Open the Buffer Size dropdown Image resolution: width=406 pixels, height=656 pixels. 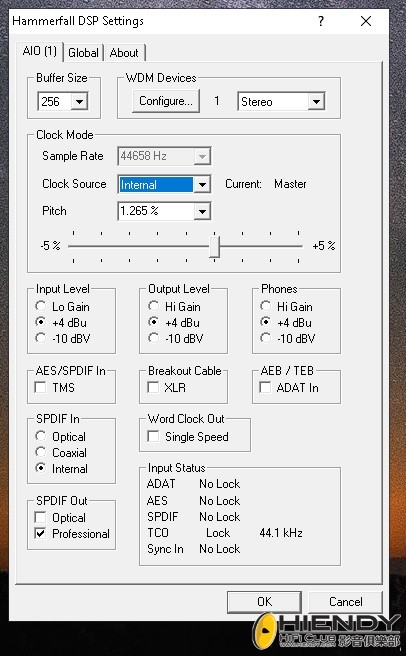coord(79,101)
